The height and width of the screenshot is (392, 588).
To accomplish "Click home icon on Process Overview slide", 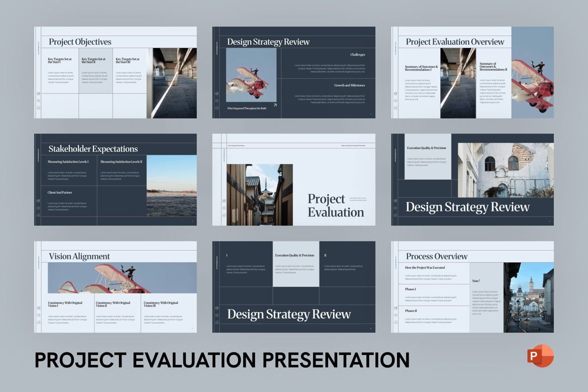I will pos(395,322).
